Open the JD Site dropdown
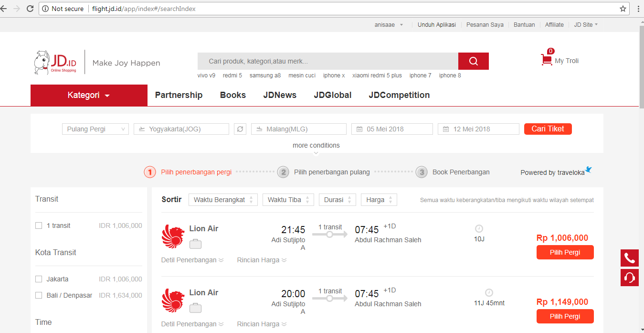 tap(586, 25)
